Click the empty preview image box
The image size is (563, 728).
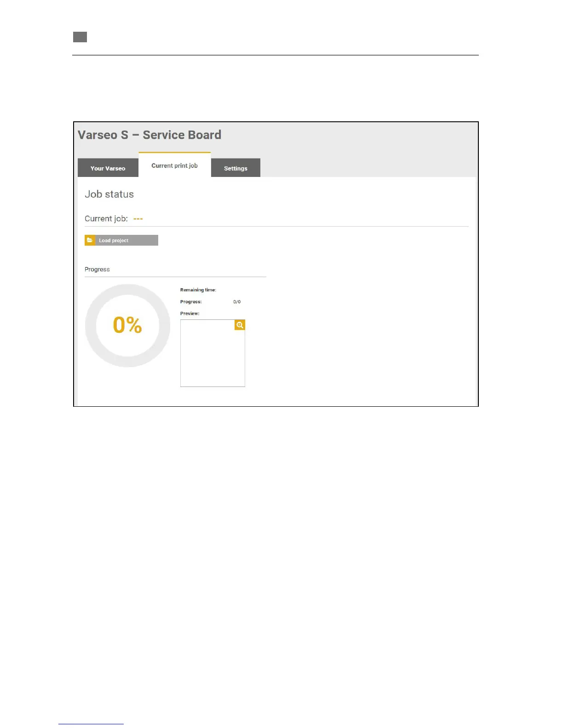[x=213, y=353]
